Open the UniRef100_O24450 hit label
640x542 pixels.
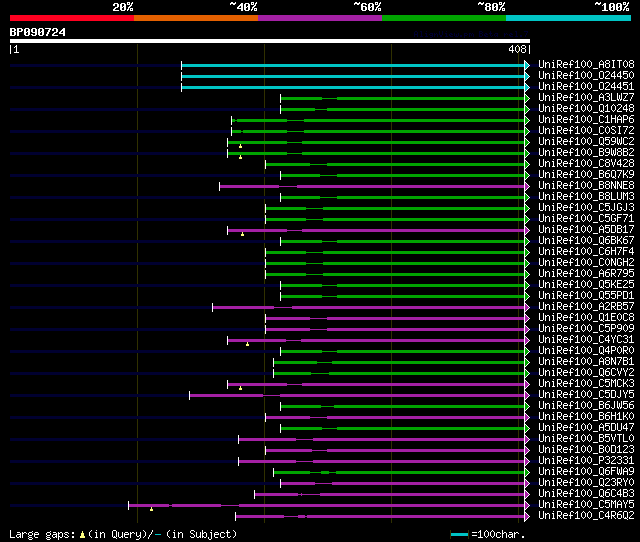click(x=586, y=75)
